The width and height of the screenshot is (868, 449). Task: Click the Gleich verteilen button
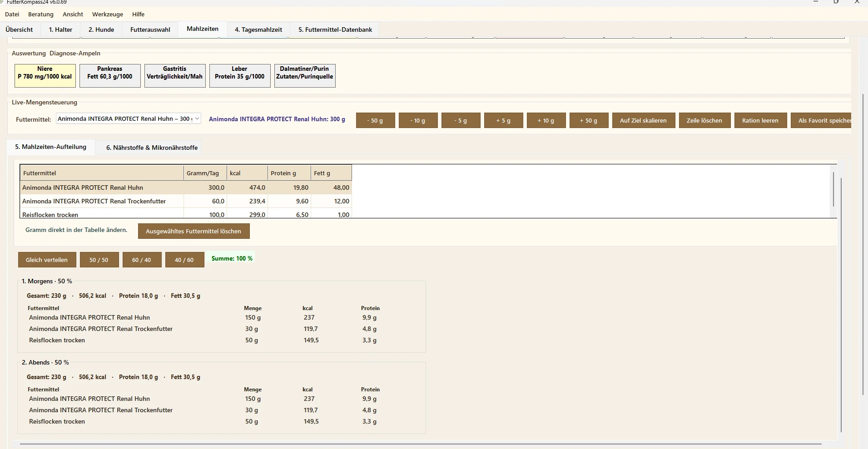point(47,260)
